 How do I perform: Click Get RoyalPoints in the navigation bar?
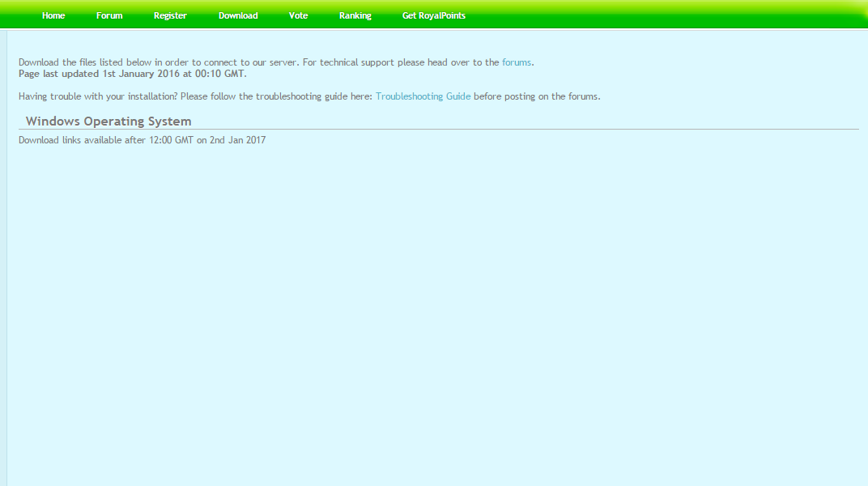click(x=433, y=15)
